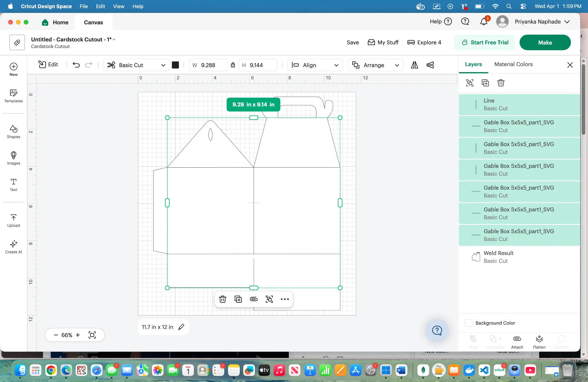Zoom in with the plus button
The height and width of the screenshot is (382, 588).
(x=78, y=335)
